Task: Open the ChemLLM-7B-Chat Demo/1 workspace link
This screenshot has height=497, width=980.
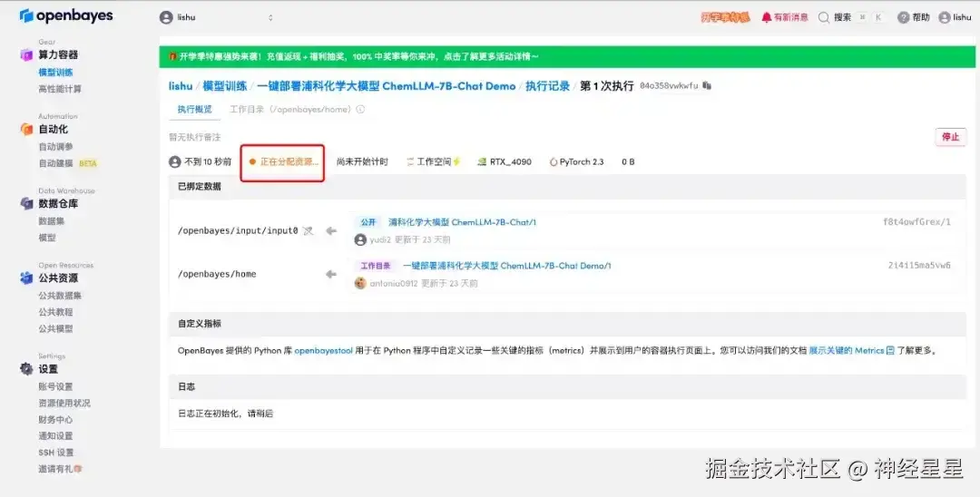Action: [507, 266]
